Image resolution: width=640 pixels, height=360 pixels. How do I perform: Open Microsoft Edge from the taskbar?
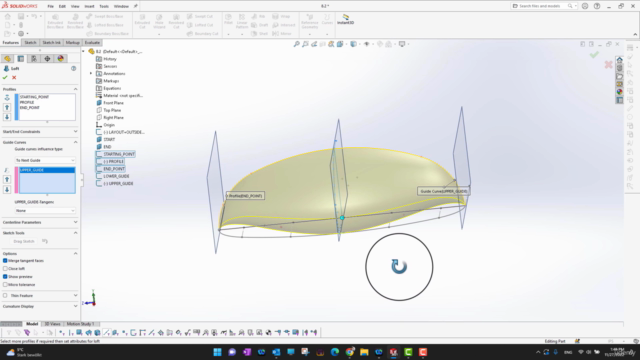(x=335, y=352)
